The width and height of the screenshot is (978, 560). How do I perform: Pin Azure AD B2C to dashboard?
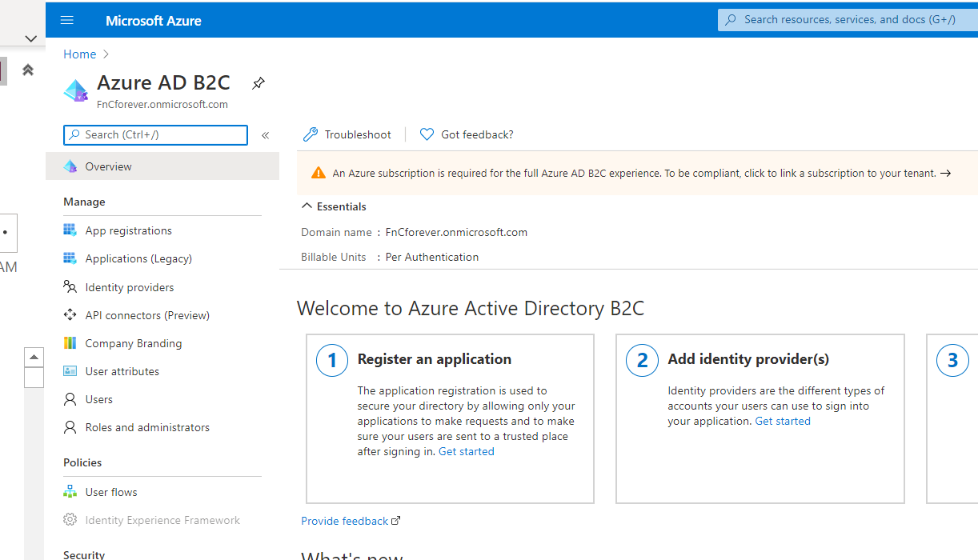259,83
